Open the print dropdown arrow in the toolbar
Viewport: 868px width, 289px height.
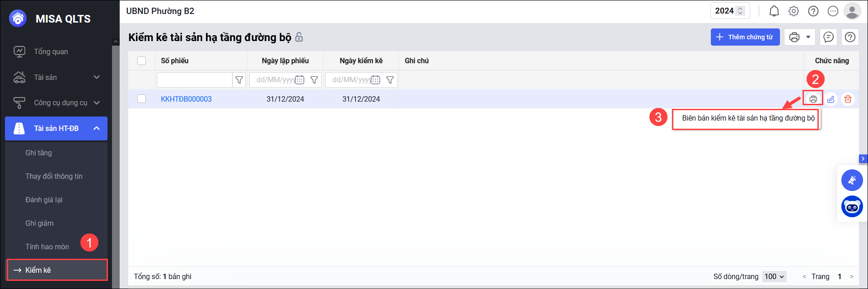(x=808, y=37)
